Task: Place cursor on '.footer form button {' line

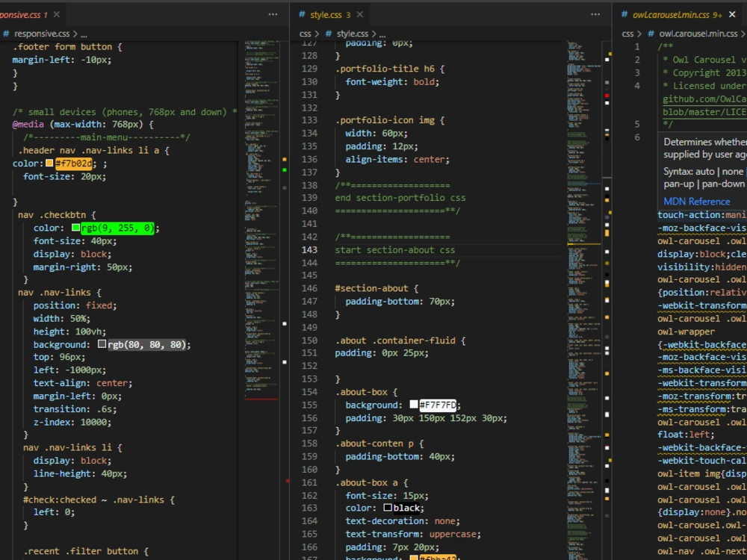Action: pos(68,46)
